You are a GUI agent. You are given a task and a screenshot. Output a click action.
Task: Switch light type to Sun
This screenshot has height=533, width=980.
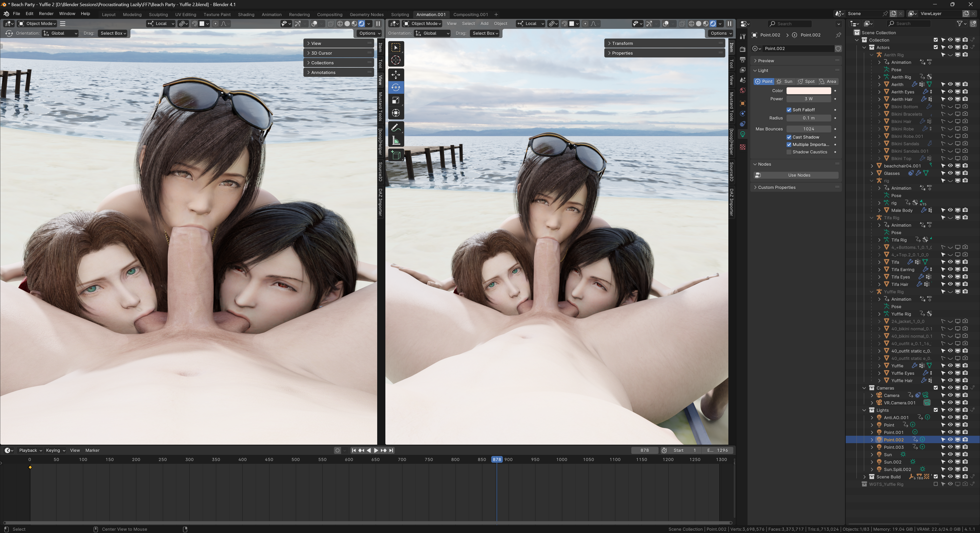785,81
